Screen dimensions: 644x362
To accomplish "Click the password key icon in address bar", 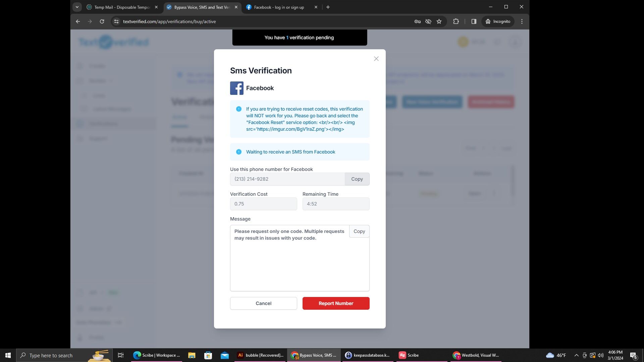I will pyautogui.click(x=417, y=21).
